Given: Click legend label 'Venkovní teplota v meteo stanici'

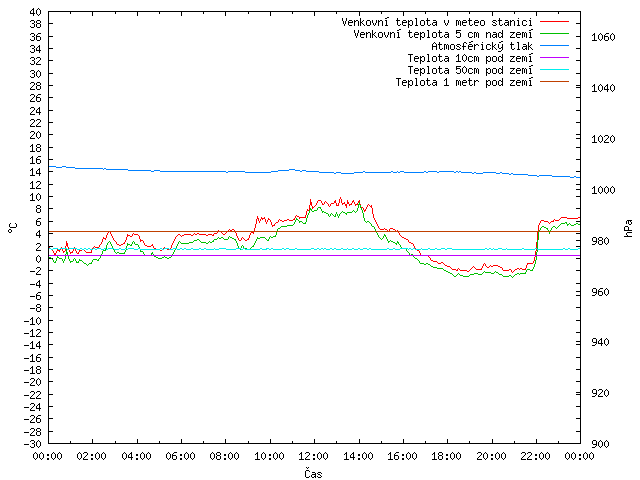Looking at the screenshot, I should coord(437,22).
